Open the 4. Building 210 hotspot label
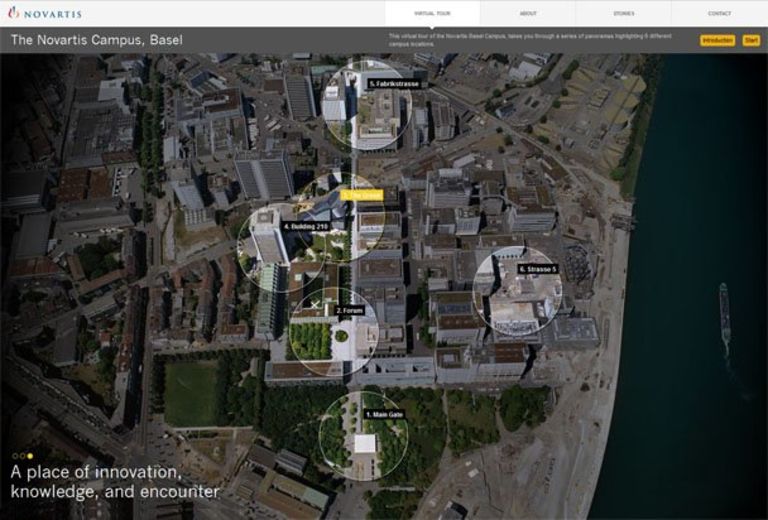Viewport: 768px width, 520px height. coord(306,227)
